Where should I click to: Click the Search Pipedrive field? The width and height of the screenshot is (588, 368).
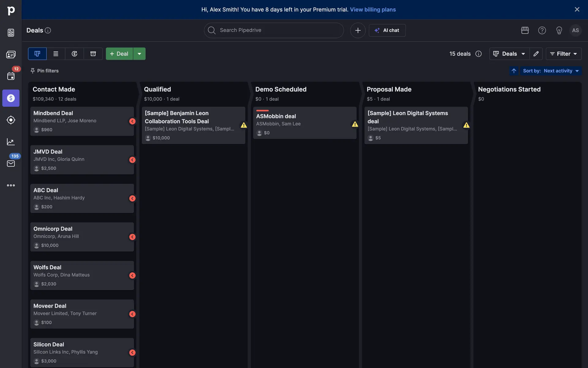(x=274, y=30)
